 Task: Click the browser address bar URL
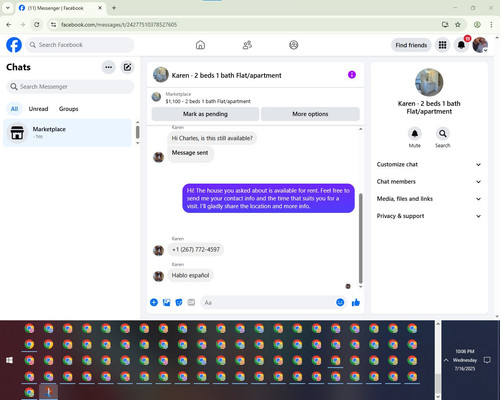119,25
